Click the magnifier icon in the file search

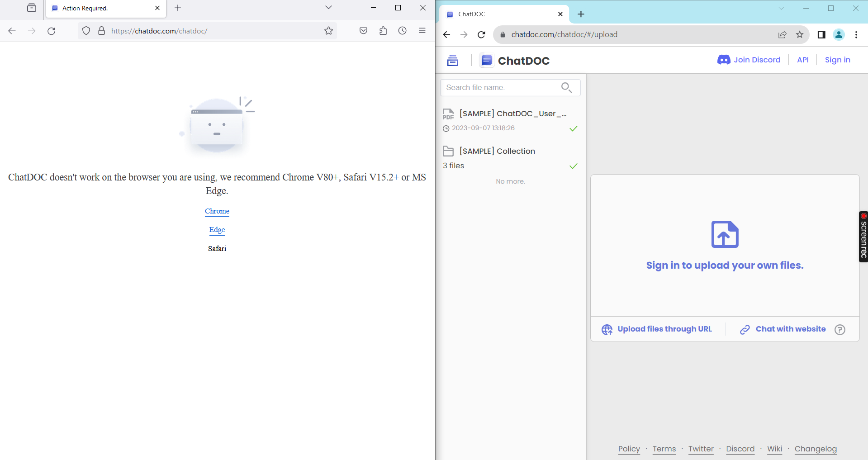(566, 87)
